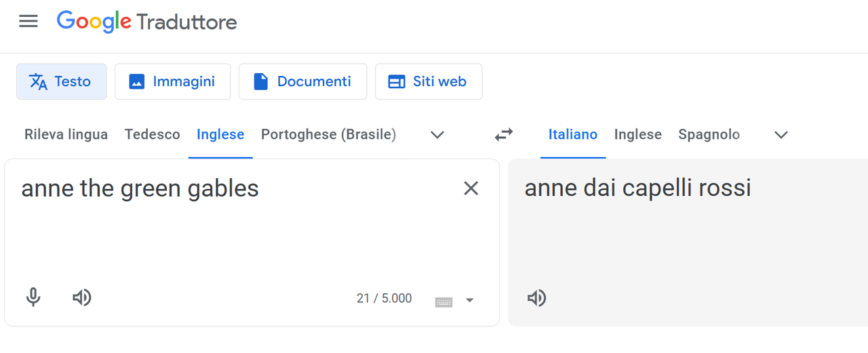Open the hamburger main menu

[x=28, y=21]
